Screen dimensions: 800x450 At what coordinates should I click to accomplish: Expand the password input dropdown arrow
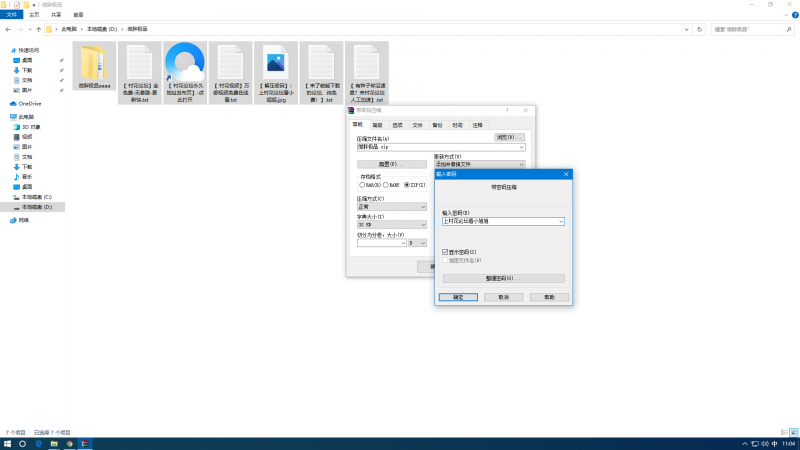[x=561, y=221]
